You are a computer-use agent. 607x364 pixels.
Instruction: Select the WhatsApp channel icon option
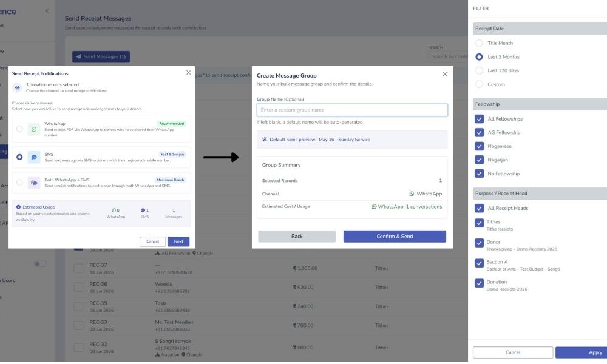click(x=34, y=129)
